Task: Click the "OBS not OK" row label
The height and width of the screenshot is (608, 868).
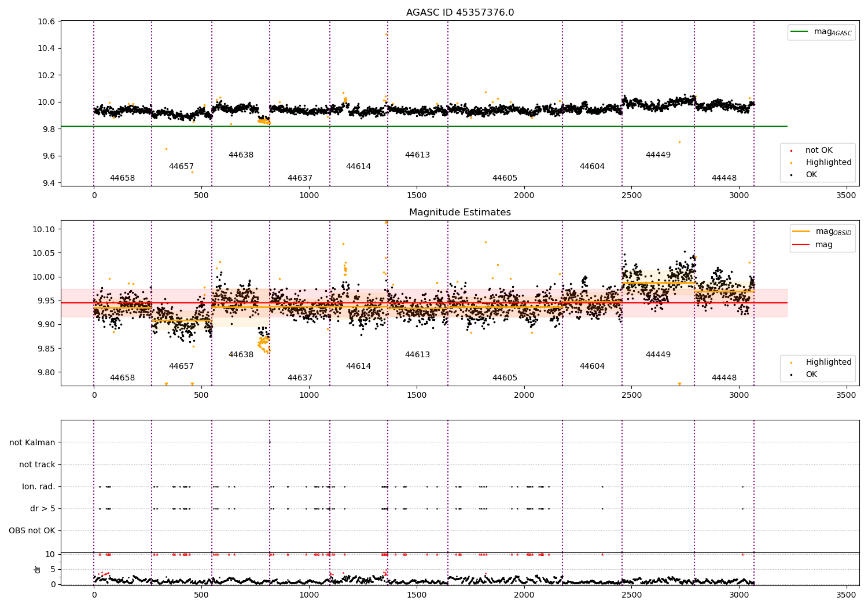Action: pyautogui.click(x=32, y=530)
